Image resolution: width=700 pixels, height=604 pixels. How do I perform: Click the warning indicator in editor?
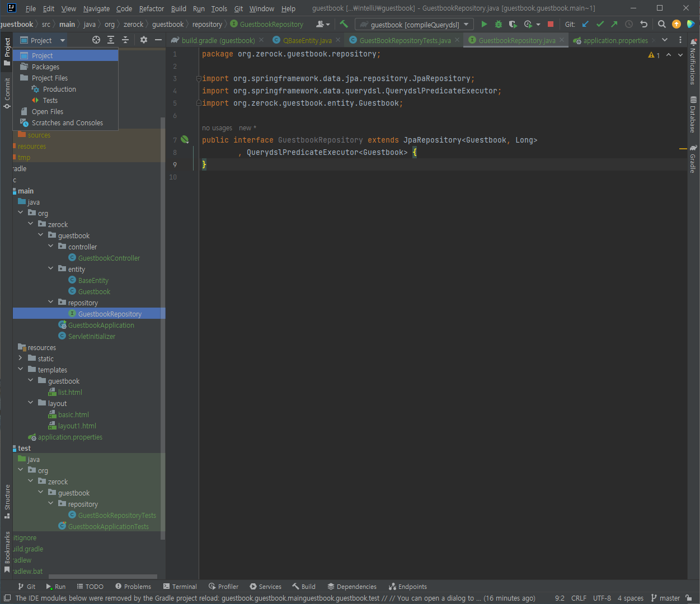654,55
